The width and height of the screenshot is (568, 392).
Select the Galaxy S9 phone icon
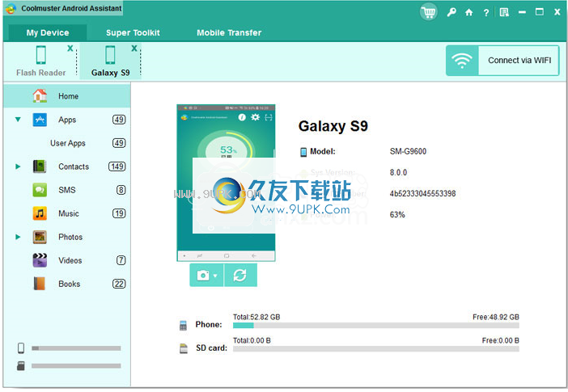(110, 55)
